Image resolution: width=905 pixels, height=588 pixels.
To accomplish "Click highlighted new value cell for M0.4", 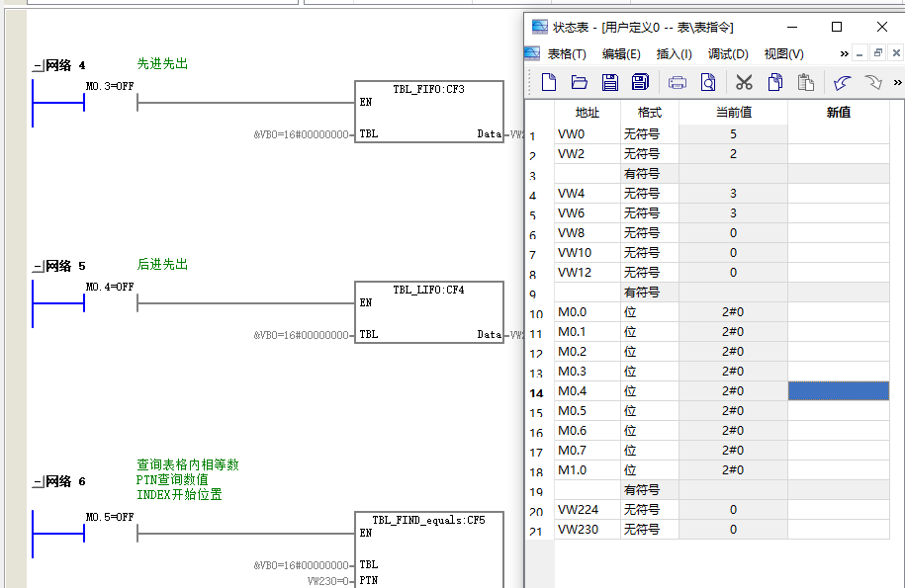I will click(x=839, y=391).
